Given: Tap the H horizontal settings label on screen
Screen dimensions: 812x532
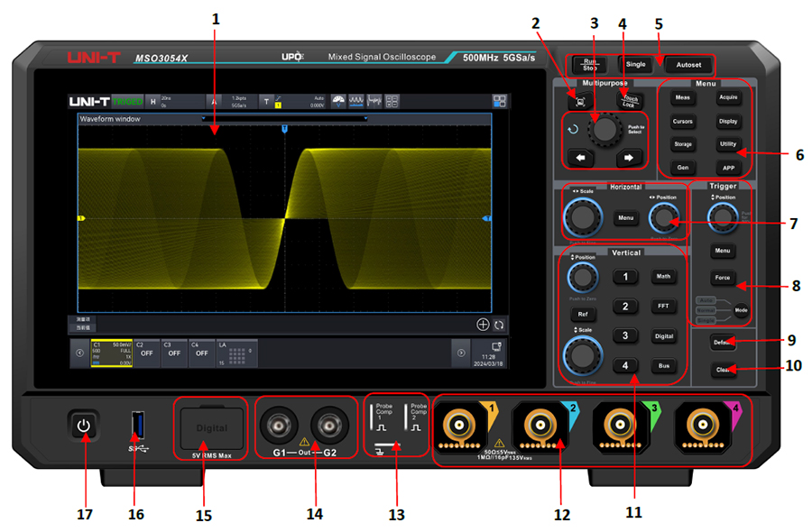Looking at the screenshot, I should pos(152,101).
